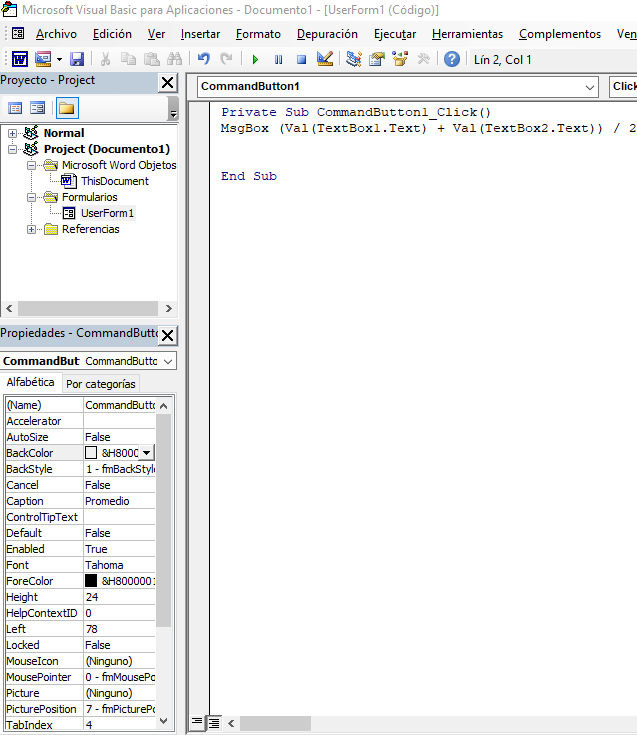Undo the last edit using the toolbar arrow
Viewport: 637px width, 735px height.
204,59
